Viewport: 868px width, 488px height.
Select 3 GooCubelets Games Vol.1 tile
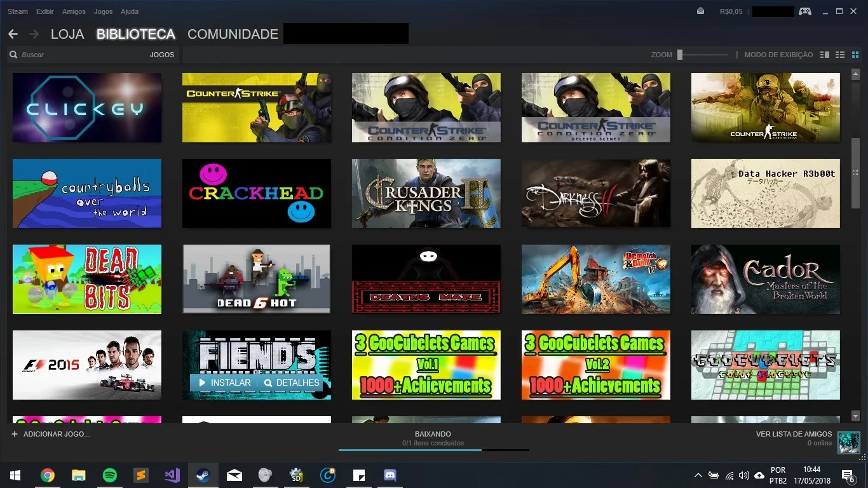pos(426,365)
